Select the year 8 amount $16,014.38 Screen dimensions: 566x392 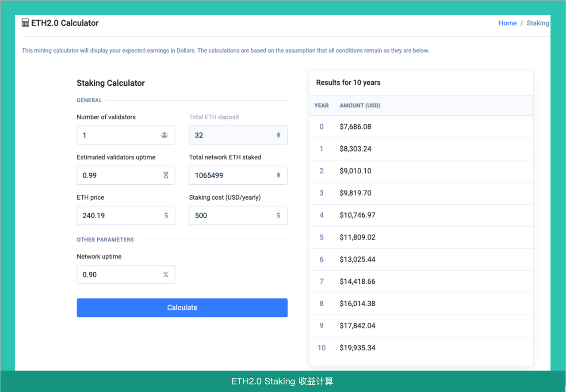358,304
